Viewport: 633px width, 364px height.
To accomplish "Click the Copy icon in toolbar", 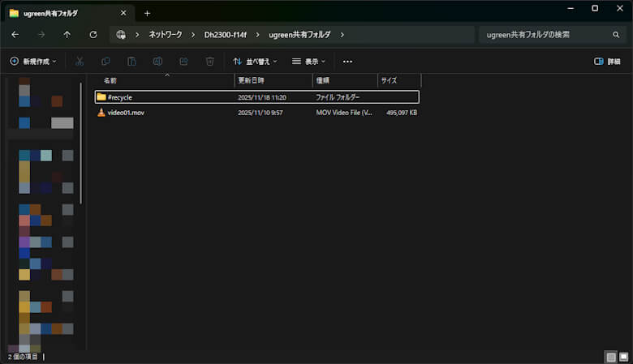I will pos(105,62).
